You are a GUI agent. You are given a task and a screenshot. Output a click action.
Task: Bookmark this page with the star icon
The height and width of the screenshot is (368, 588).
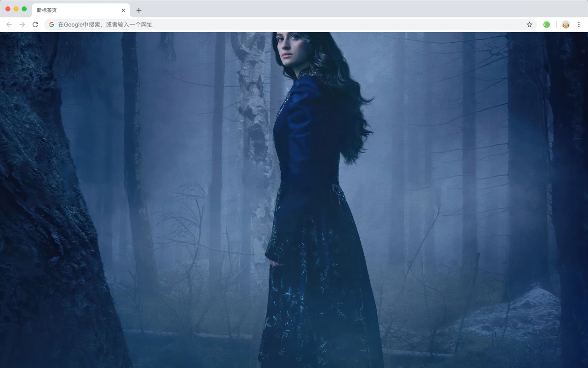click(529, 24)
